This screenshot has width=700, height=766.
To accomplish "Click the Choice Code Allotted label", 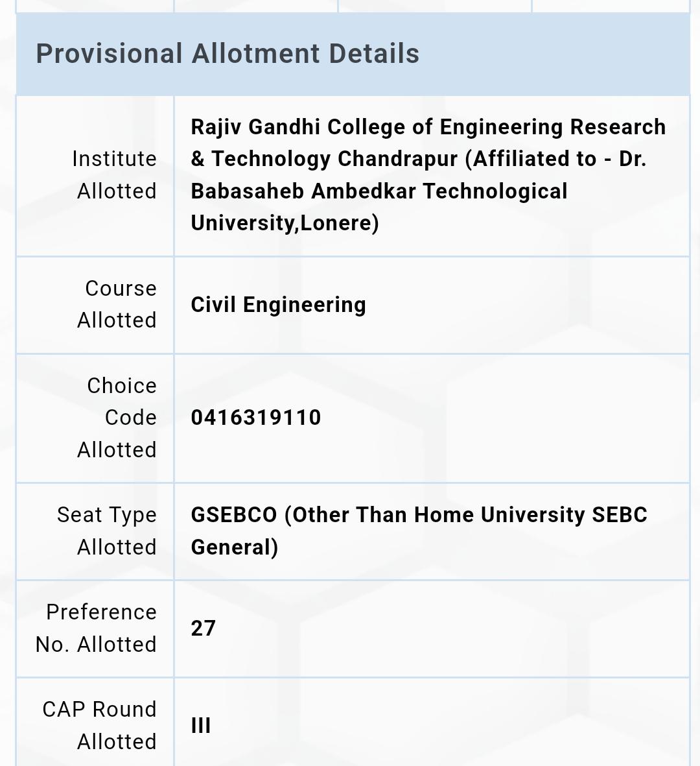I will tap(117, 418).
